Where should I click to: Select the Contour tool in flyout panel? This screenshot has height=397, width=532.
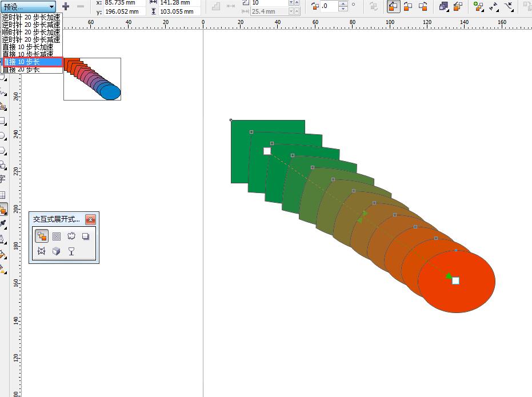[57, 236]
